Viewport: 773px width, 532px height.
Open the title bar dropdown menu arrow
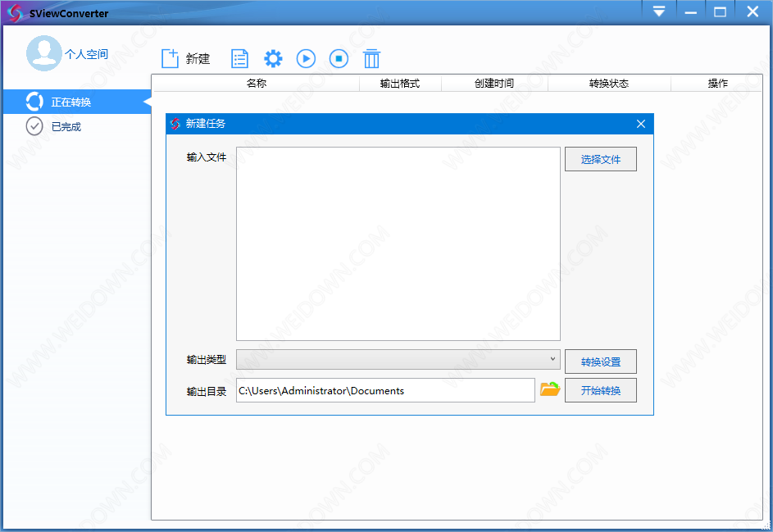point(659,11)
